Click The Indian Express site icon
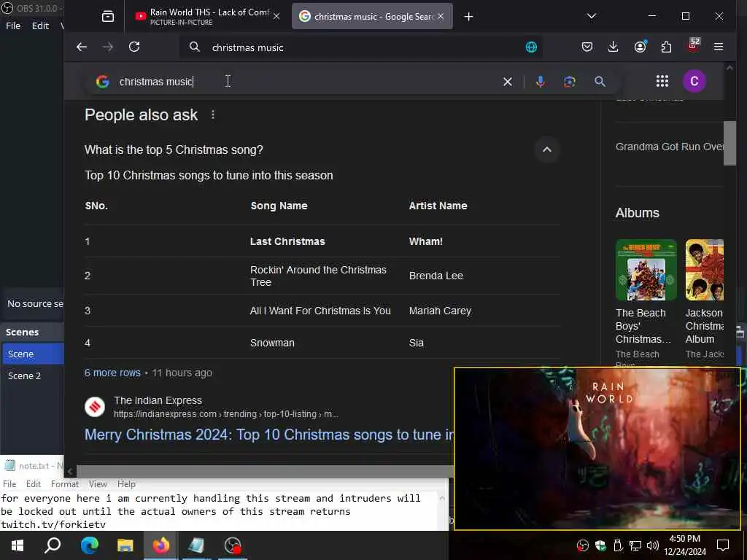This screenshot has height=560, width=747. 95,407
